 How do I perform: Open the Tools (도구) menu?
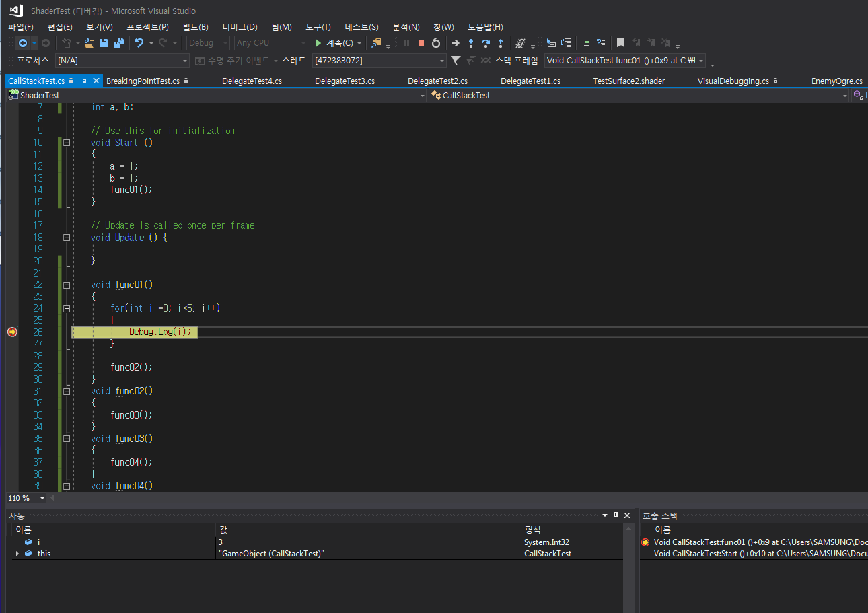tap(318, 27)
